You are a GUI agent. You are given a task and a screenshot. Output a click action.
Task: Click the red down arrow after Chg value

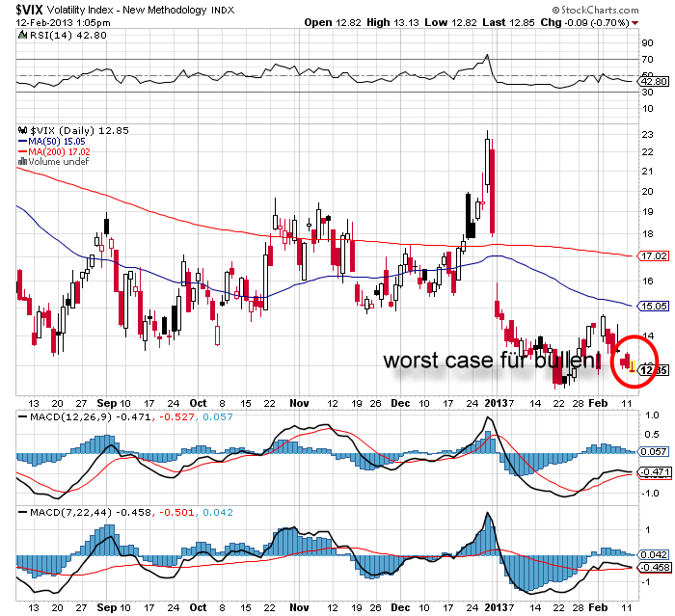635,23
